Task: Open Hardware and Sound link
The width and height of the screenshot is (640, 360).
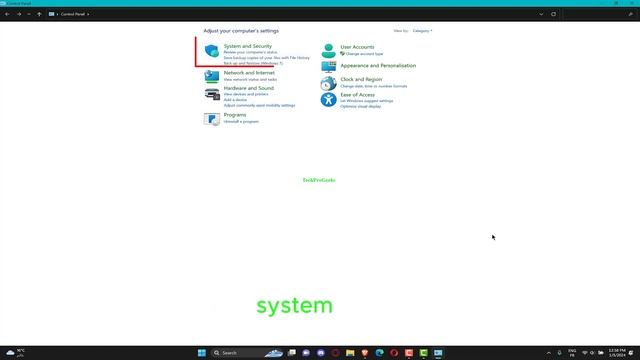Action: [x=249, y=88]
